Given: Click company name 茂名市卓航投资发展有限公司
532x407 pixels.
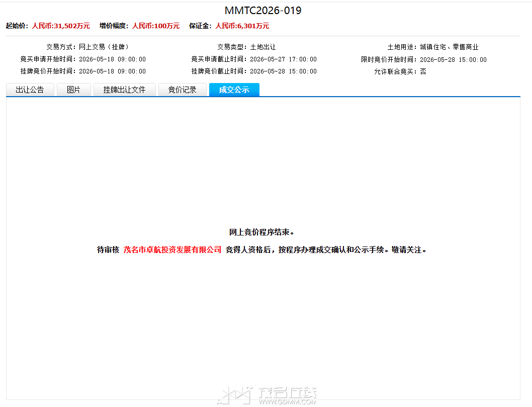Looking at the screenshot, I should 172,250.
